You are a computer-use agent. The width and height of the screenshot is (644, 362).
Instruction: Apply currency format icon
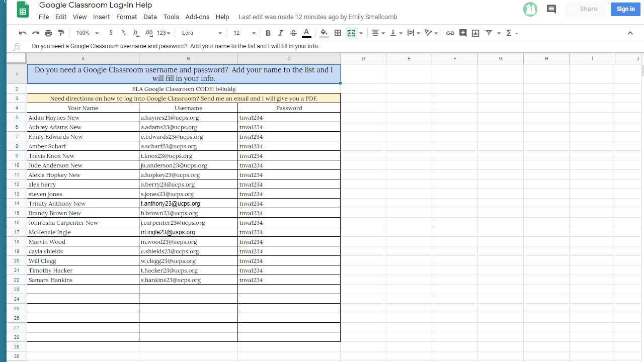point(111,33)
